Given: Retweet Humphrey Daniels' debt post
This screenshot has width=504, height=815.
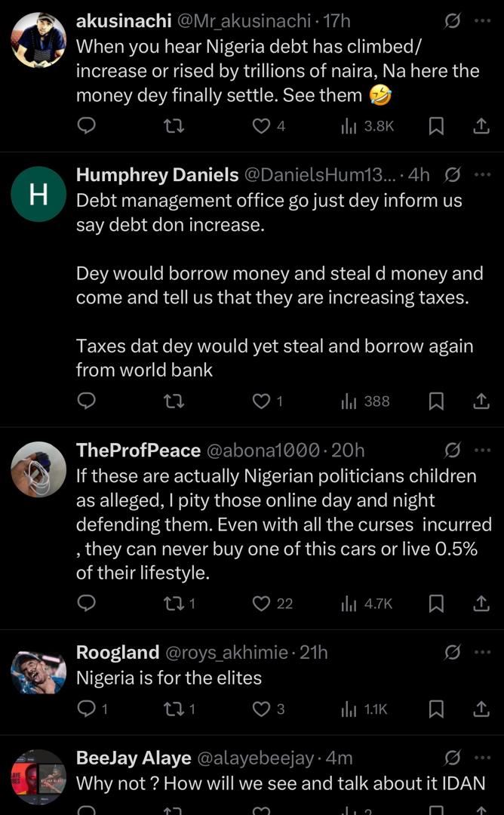Looking at the screenshot, I should tap(174, 401).
